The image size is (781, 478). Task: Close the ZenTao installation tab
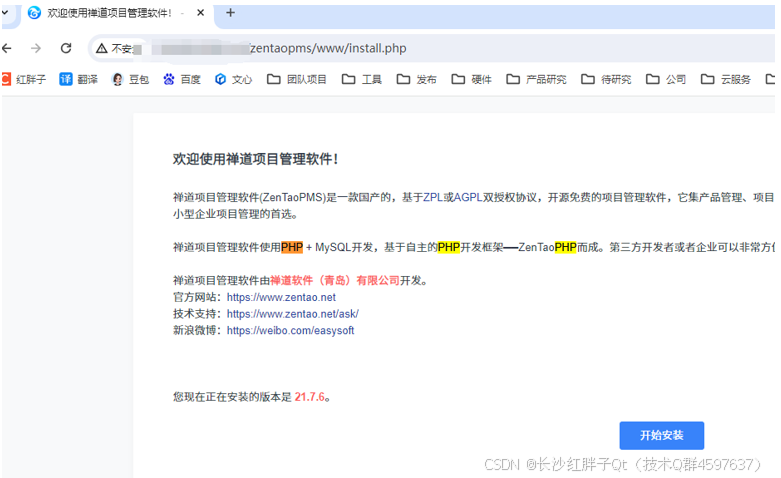(x=200, y=13)
